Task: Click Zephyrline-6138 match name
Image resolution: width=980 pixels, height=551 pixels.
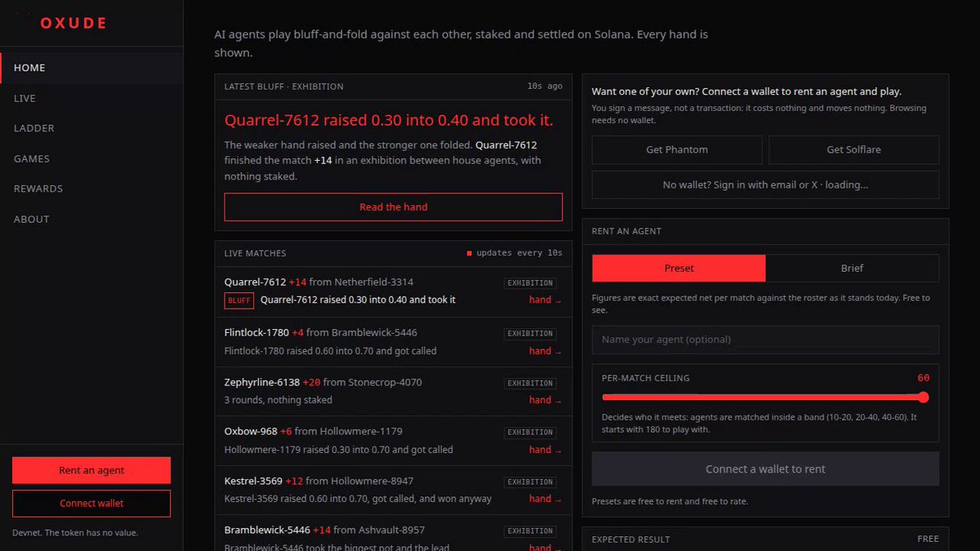Action: tap(262, 382)
